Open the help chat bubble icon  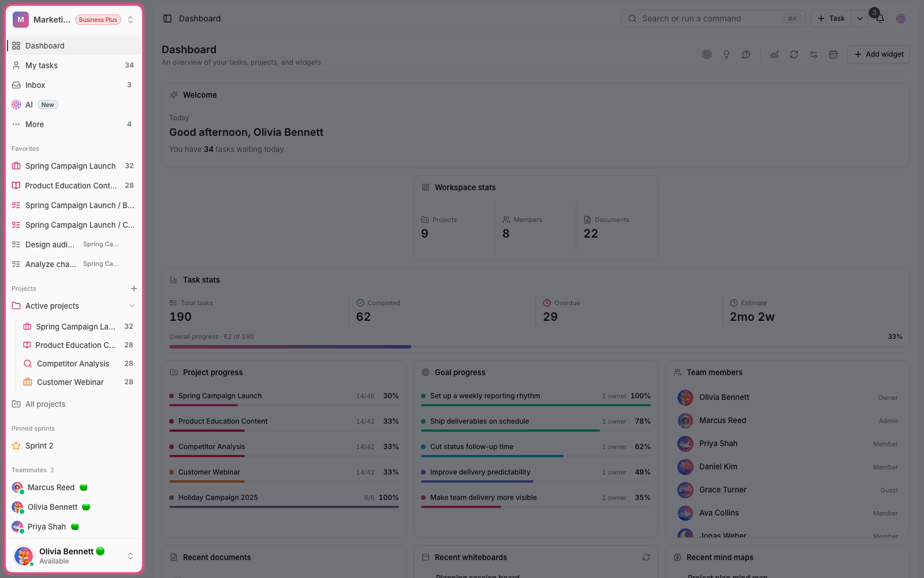coord(746,54)
